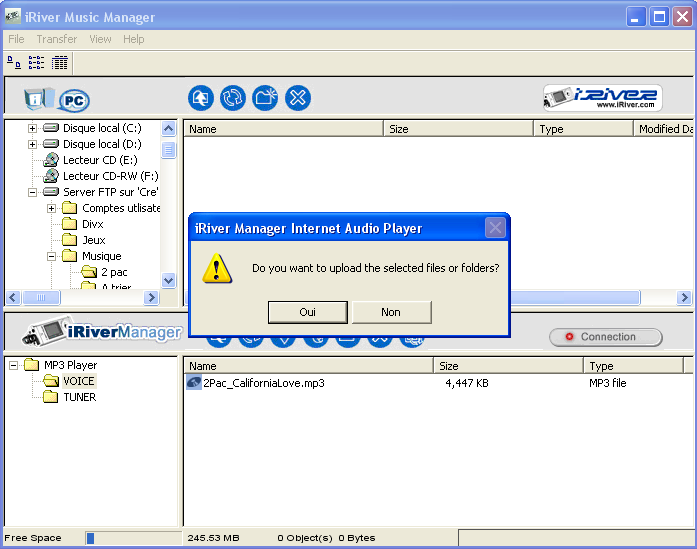Click PC tree scroll up arrow

tap(168, 129)
